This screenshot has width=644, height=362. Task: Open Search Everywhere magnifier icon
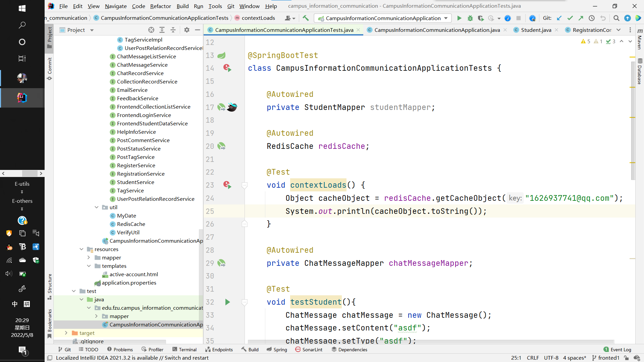pos(616,18)
